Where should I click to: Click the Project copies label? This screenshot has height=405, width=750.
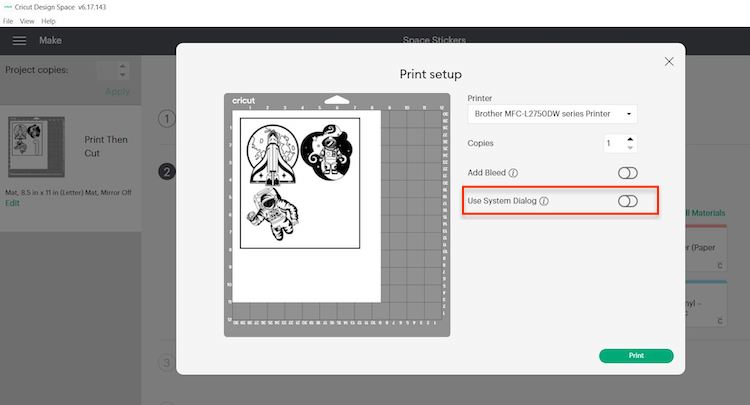coord(37,70)
